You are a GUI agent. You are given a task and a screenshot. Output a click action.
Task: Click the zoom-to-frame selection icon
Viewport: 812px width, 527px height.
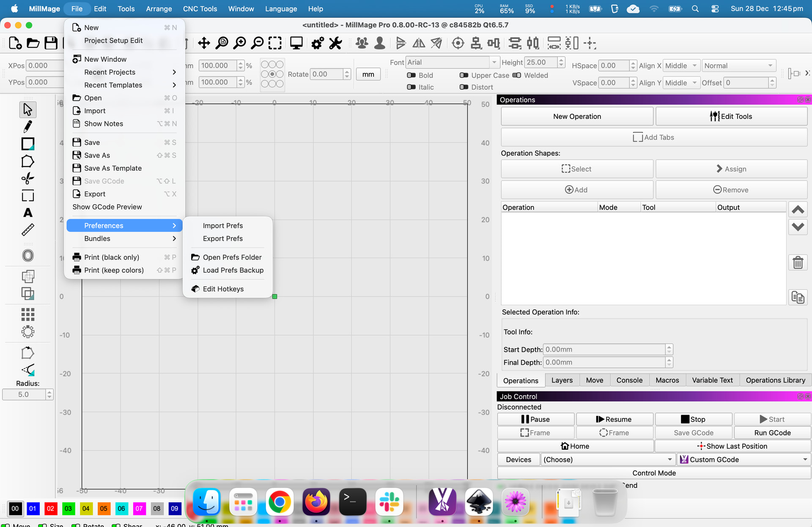pos(275,43)
